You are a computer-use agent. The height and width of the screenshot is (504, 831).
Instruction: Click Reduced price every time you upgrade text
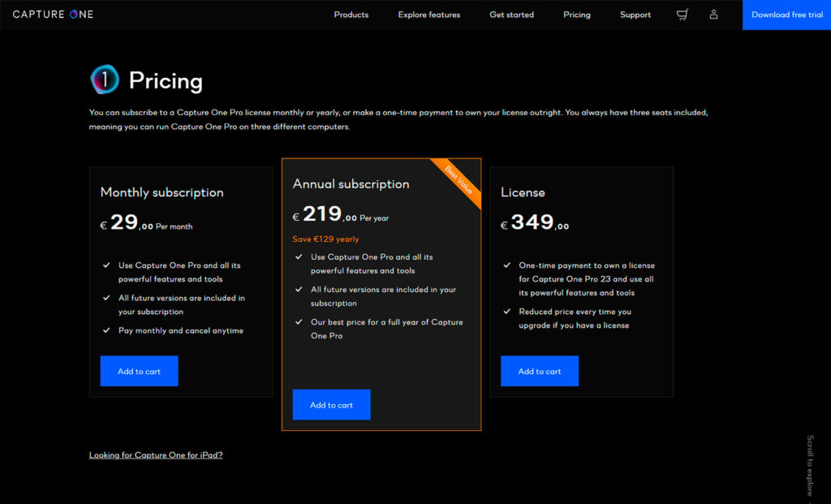coord(575,318)
